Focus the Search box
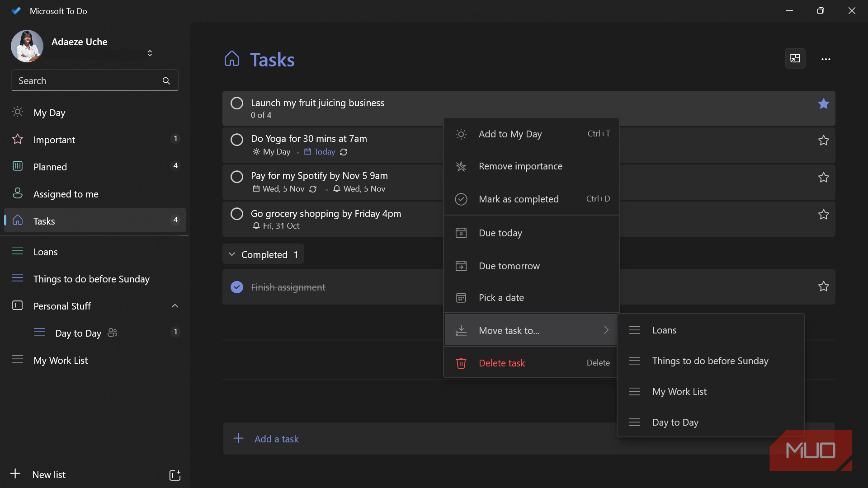Viewport: 868px width, 488px height. click(94, 81)
